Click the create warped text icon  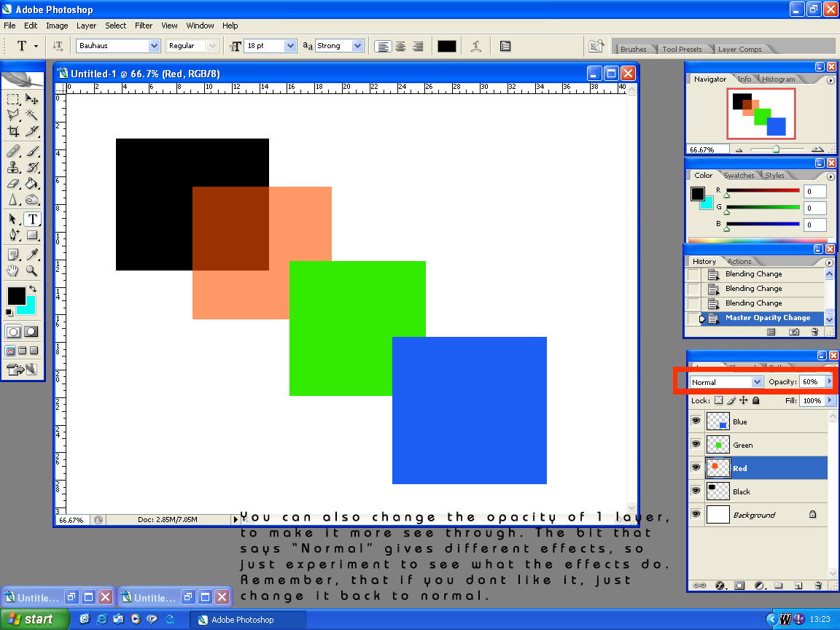coord(476,46)
